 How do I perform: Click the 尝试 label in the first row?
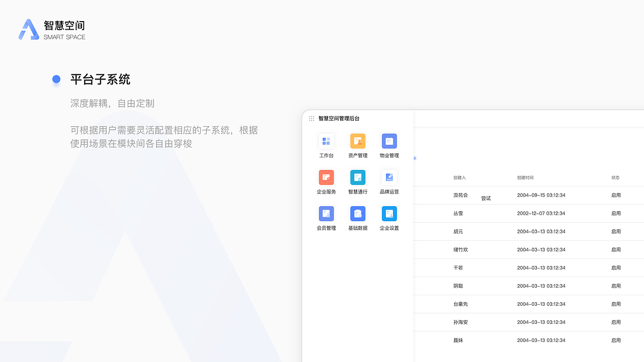coord(486,198)
